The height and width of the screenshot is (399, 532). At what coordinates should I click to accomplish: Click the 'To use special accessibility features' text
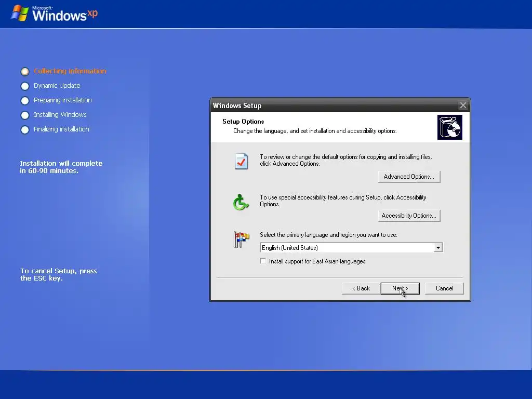coord(343,201)
